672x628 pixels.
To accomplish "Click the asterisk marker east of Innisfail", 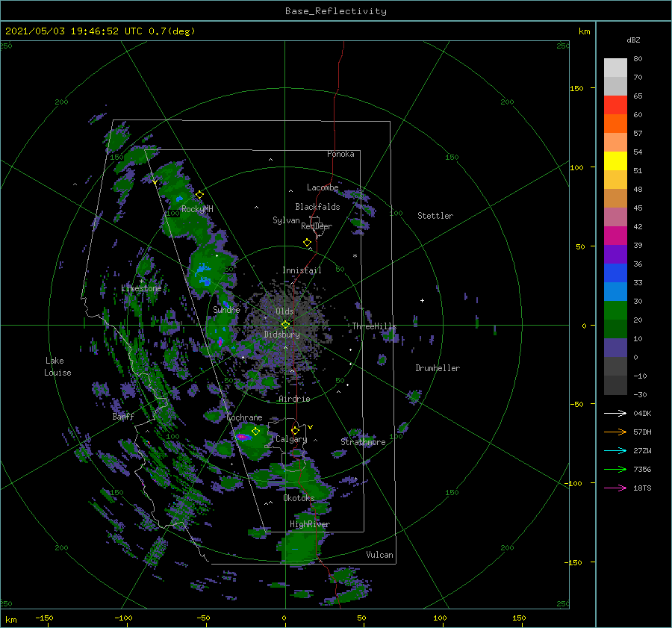I will tap(355, 256).
